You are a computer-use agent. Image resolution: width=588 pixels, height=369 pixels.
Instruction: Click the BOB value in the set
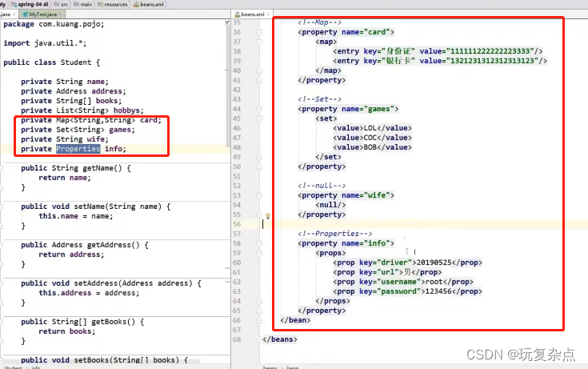coord(372,147)
